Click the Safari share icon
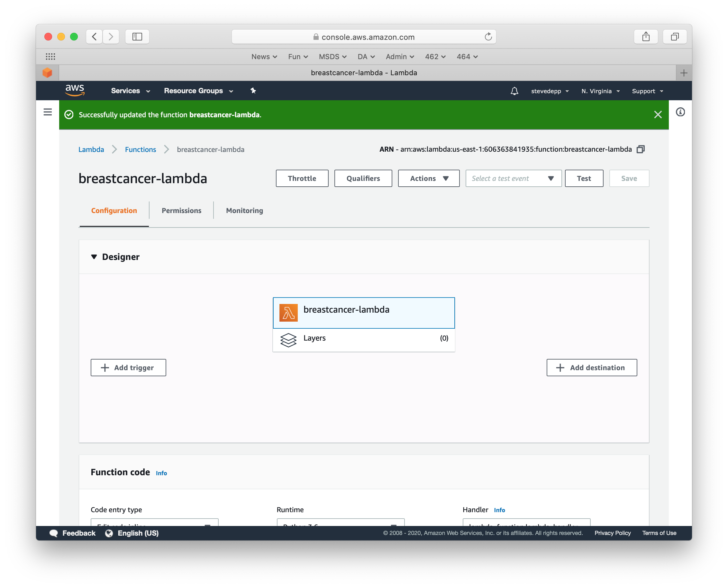728x588 pixels. point(646,37)
